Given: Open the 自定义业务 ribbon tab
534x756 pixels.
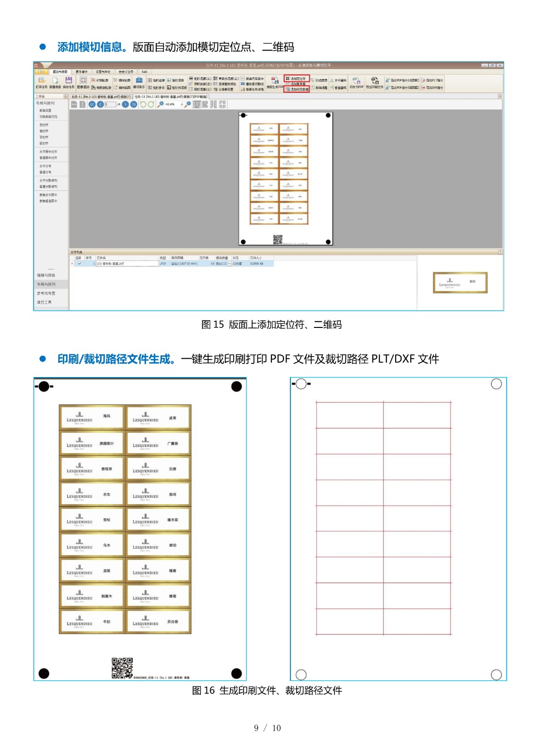Looking at the screenshot, I should pyautogui.click(x=126, y=72).
